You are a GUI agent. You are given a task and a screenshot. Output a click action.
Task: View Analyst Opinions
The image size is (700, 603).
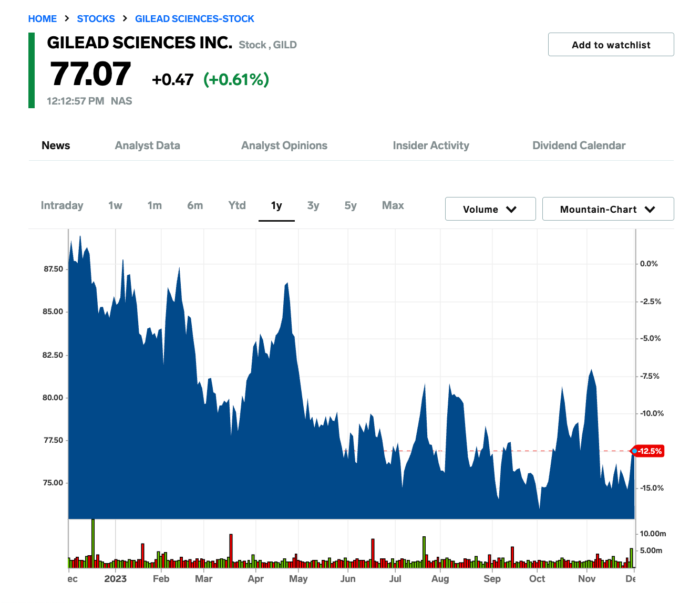click(x=284, y=145)
